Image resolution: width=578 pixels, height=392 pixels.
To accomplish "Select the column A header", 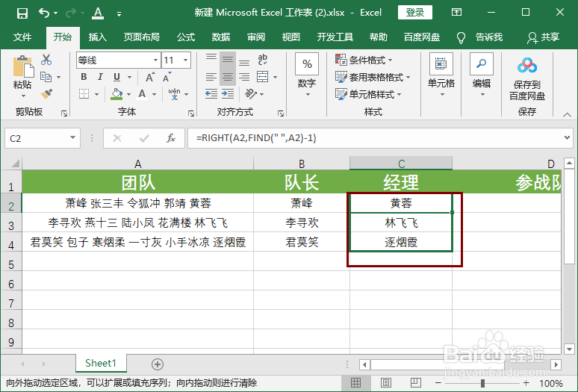I will 138,164.
